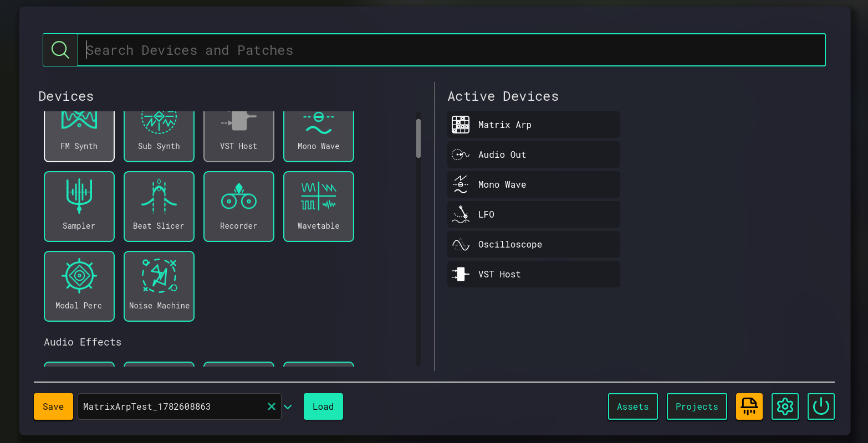
Task: Add the Recorder device
Action: 239,207
